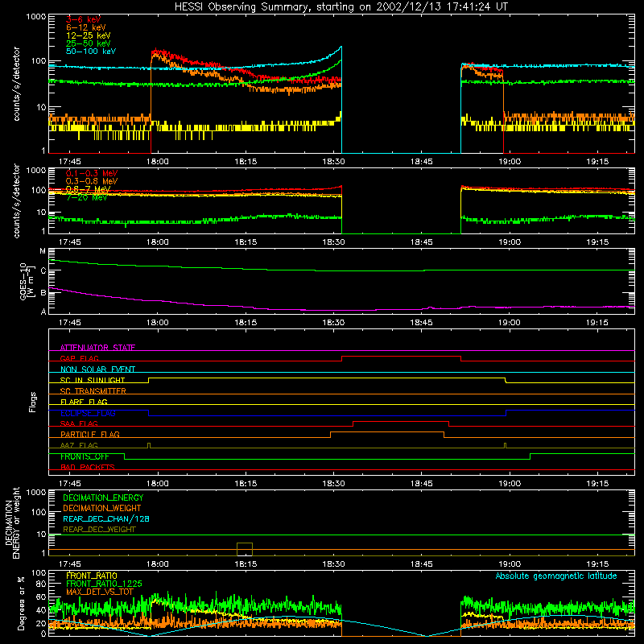The width and height of the screenshot is (644, 644).
Task: Click 19:00 tick label under GOES panel
Action: pos(510,323)
